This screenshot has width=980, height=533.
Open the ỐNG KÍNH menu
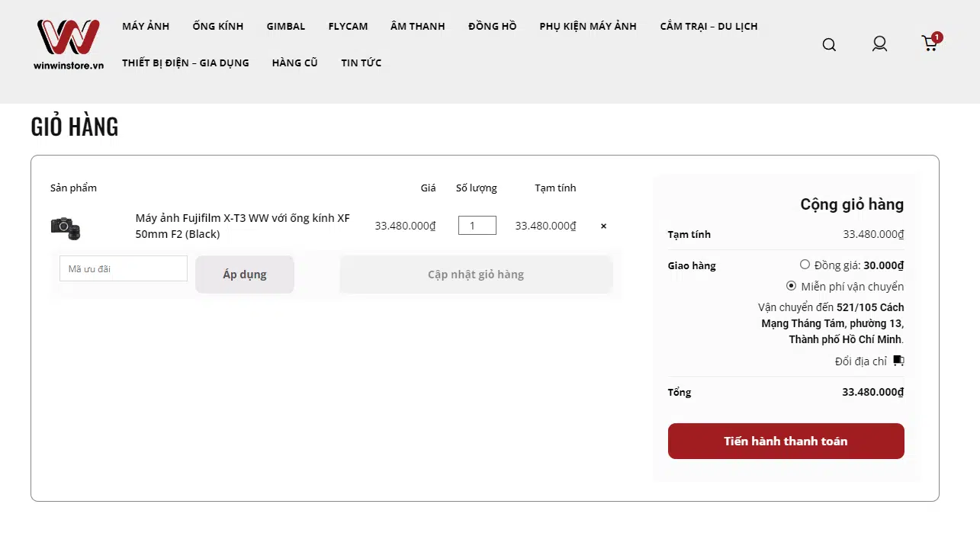click(218, 26)
